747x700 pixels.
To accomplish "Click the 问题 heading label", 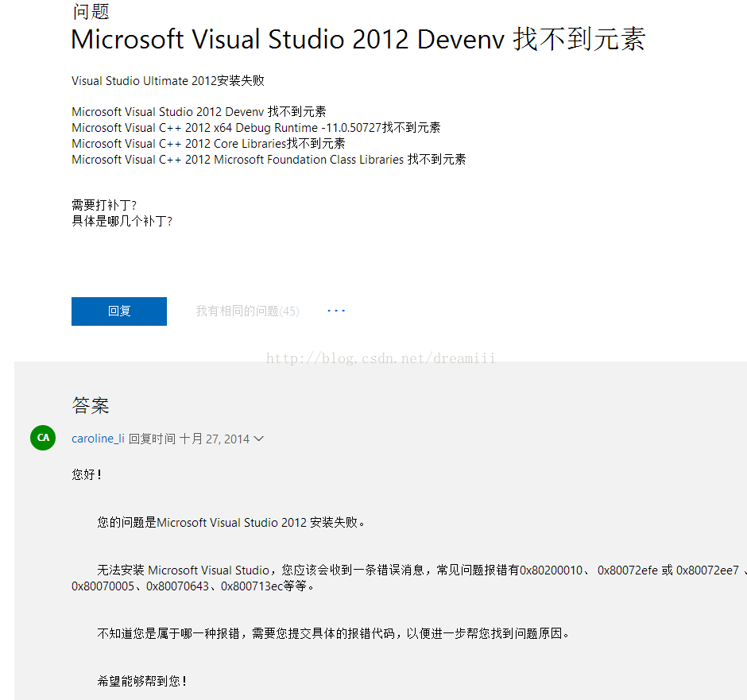I will tap(91, 11).
